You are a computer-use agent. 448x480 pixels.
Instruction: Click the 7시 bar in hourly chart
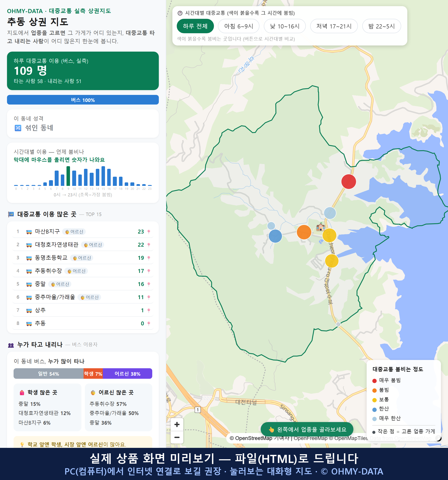[57, 178]
